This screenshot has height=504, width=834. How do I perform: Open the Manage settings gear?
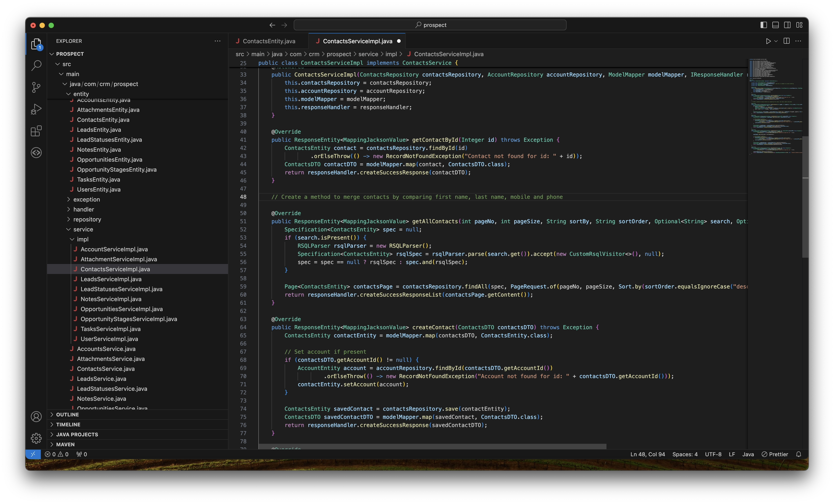[x=36, y=438]
